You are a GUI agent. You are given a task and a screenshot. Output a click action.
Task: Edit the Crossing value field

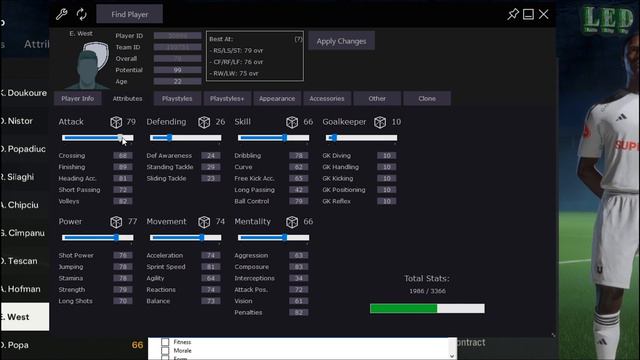tap(123, 156)
